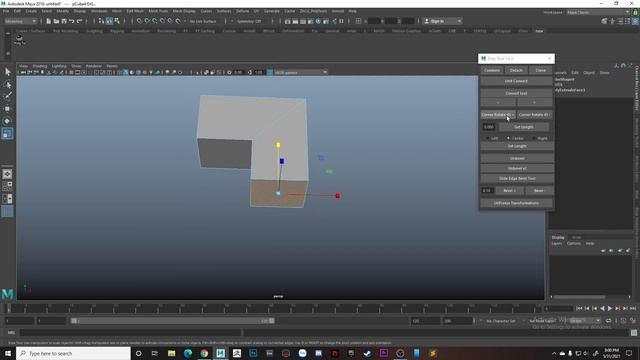The image size is (640, 360).
Task: Open File Explorer from taskbar
Action: pos(171,353)
